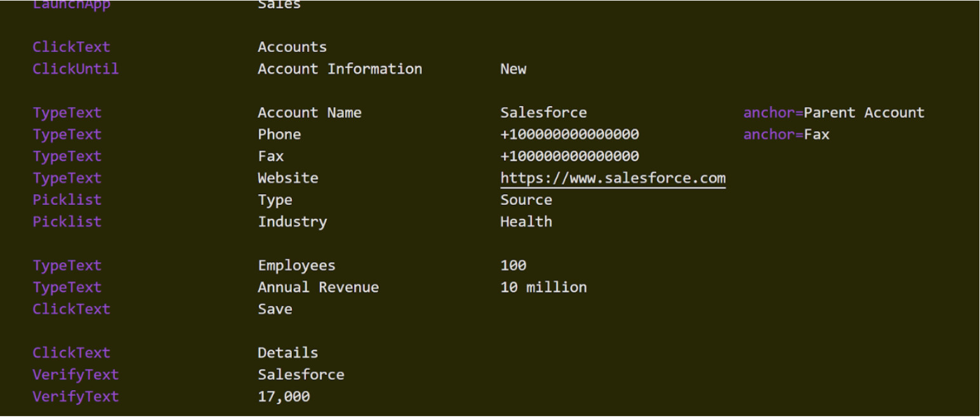Image resolution: width=980 pixels, height=420 pixels.
Task: Click the 'Accounts' argument text
Action: [x=292, y=47]
